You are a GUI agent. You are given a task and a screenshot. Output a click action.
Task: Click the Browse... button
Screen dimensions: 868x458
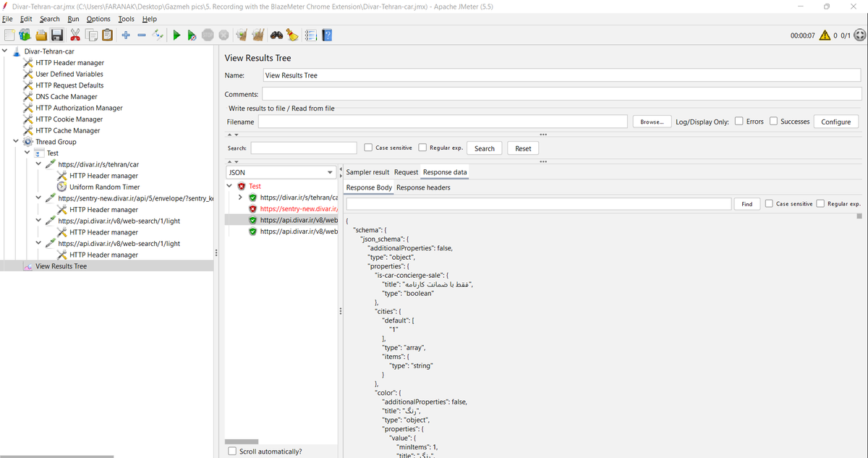point(652,122)
